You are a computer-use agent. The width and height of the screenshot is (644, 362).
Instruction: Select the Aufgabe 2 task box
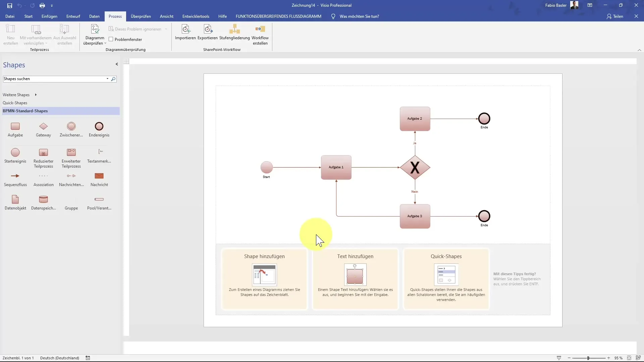pos(415,119)
